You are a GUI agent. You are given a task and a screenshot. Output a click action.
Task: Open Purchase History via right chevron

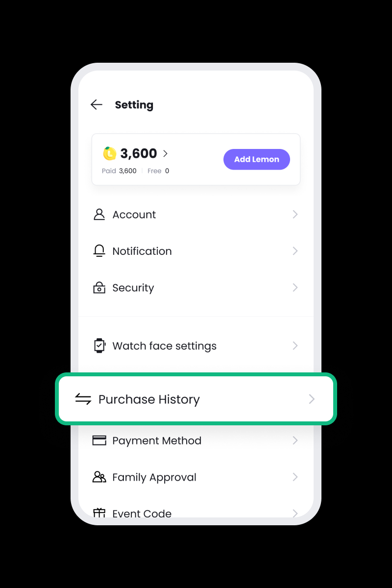click(312, 399)
